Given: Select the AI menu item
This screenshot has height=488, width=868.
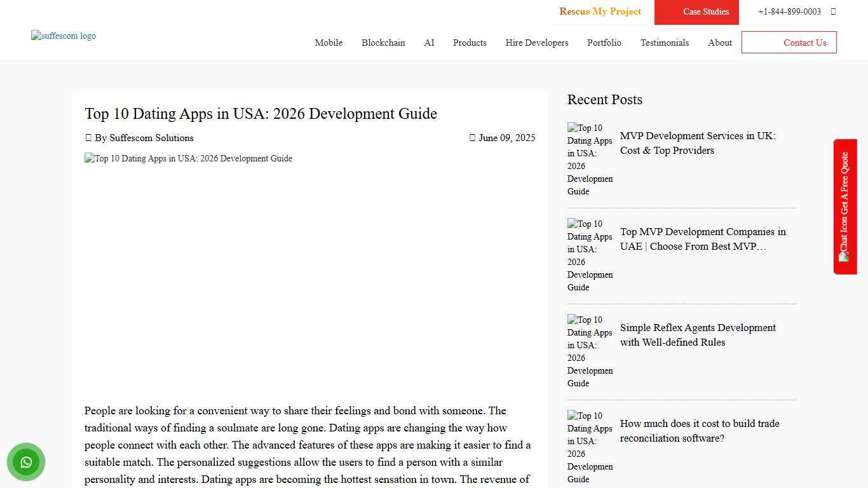Looking at the screenshot, I should (x=429, y=43).
